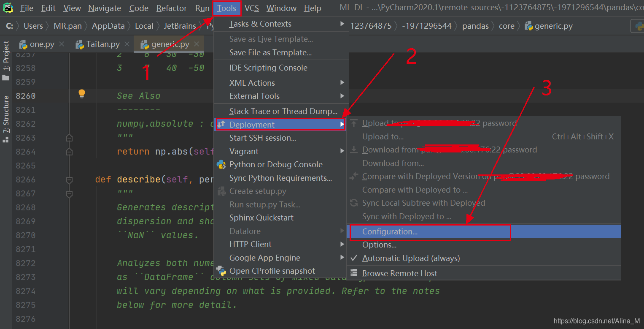Close the Taitan.py tab
Screen dimensions: 644x329
pos(127,44)
